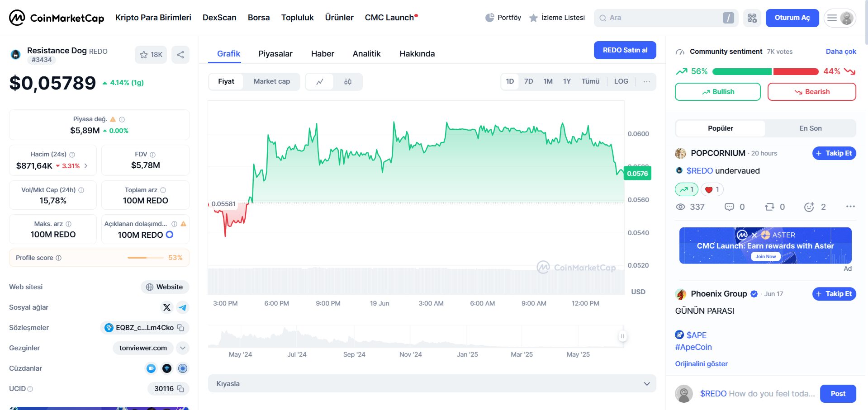Screen dimensions: 868x410
Task: Enable the LOG scale on chart
Action: (621, 81)
